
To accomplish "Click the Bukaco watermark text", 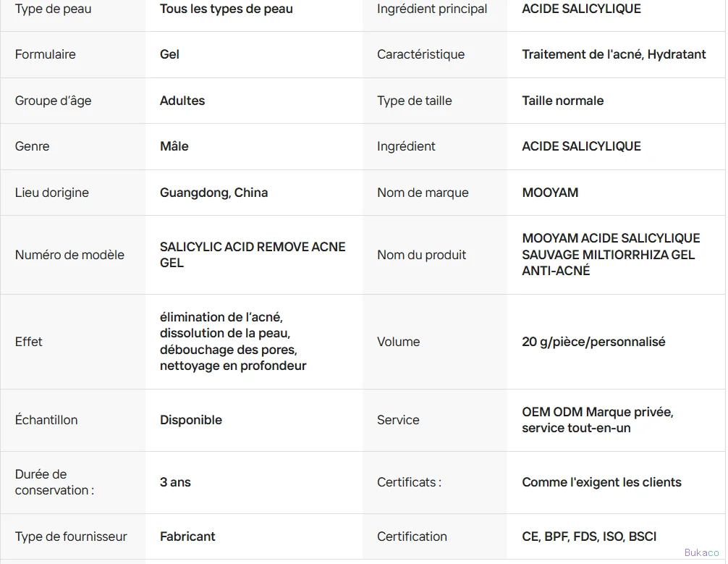I will (701, 552).
